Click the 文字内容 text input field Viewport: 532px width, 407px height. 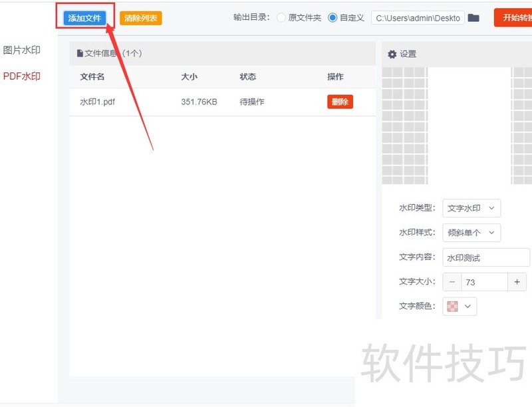pyautogui.click(x=486, y=257)
